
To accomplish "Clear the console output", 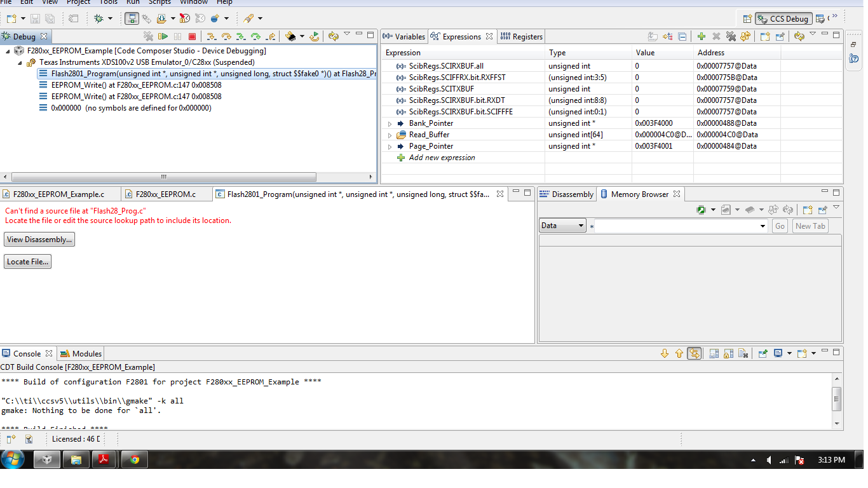I will tap(743, 353).
